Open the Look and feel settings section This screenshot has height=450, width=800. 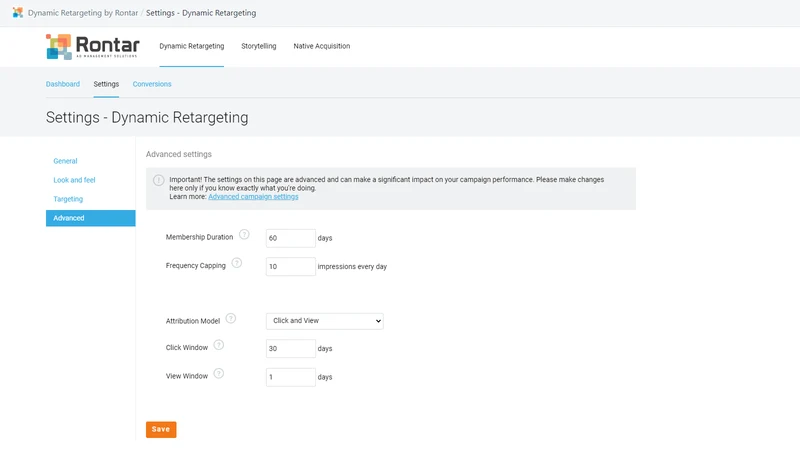(74, 180)
